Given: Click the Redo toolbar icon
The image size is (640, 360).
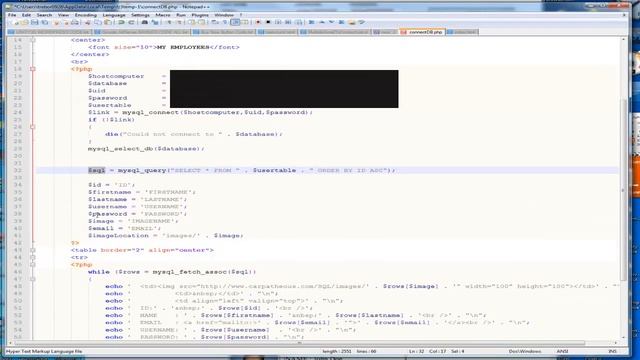Looking at the screenshot, I should 131,22.
